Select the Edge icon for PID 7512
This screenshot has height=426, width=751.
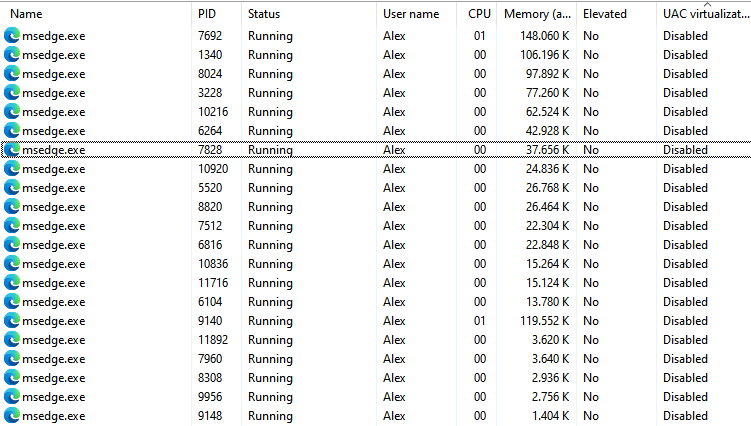tap(12, 226)
